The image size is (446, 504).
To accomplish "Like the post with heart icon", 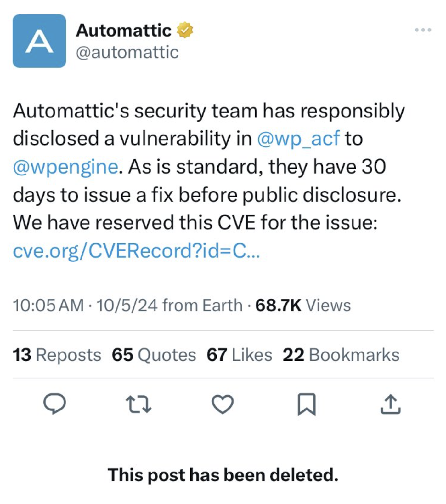I will pos(223,404).
